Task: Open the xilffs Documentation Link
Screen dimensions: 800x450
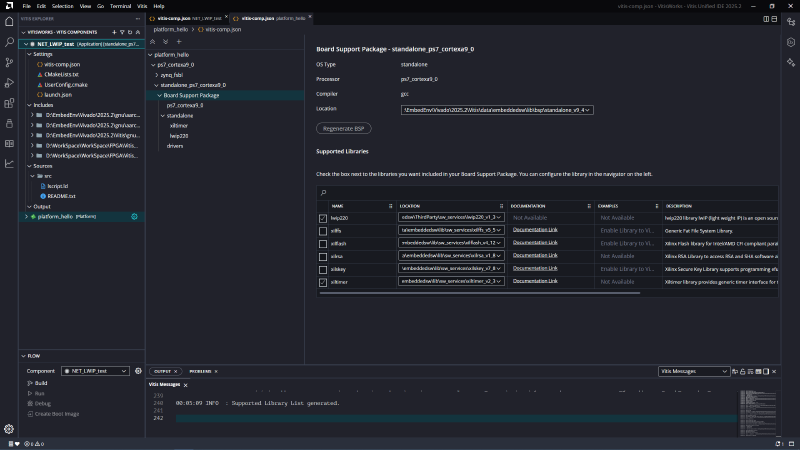Action: pos(535,230)
